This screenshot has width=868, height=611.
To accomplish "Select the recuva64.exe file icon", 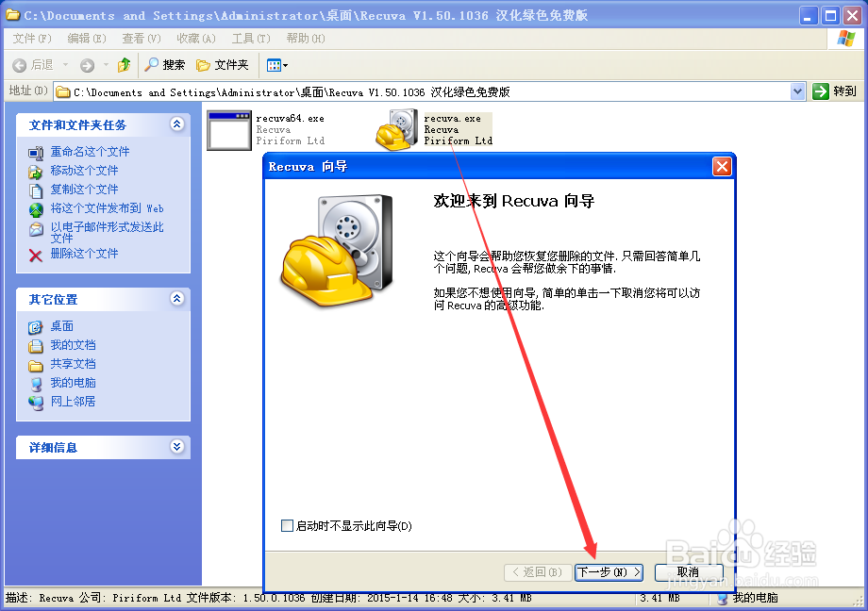I will pyautogui.click(x=229, y=130).
